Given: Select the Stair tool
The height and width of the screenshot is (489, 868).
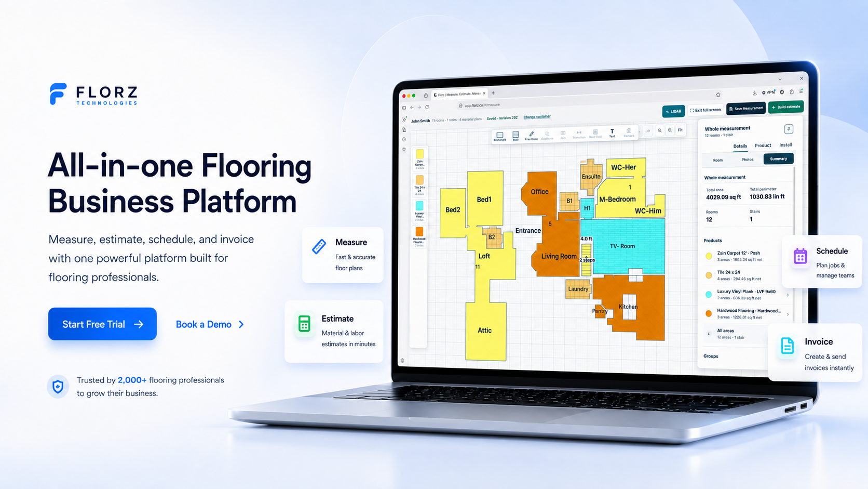Looking at the screenshot, I should pyautogui.click(x=516, y=136).
